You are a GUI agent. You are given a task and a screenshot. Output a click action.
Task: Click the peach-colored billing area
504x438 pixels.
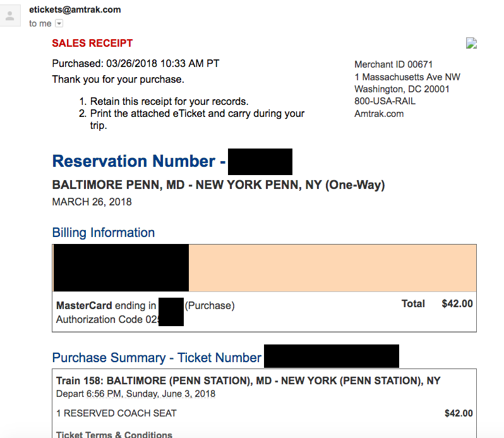pos(332,268)
